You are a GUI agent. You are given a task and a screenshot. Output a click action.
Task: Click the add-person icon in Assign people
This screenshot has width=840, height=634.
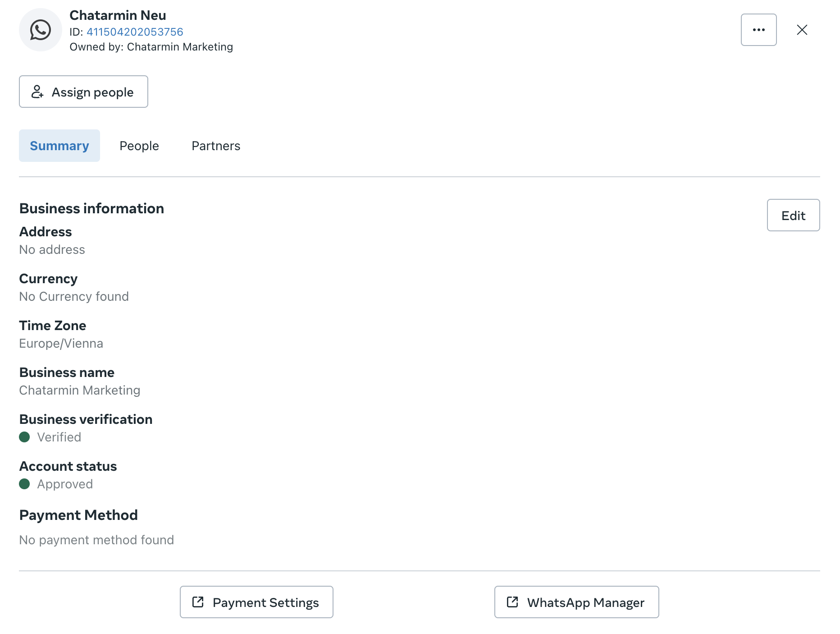coord(37,92)
